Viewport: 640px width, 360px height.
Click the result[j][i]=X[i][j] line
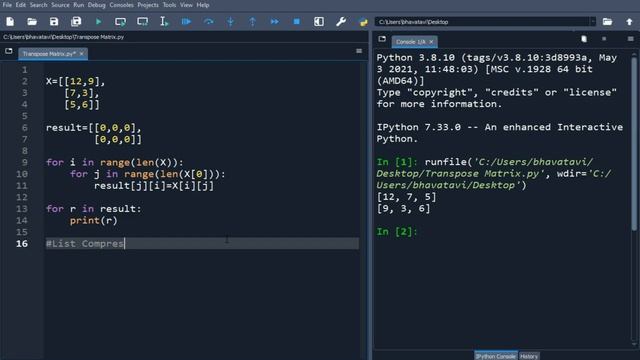154,186
